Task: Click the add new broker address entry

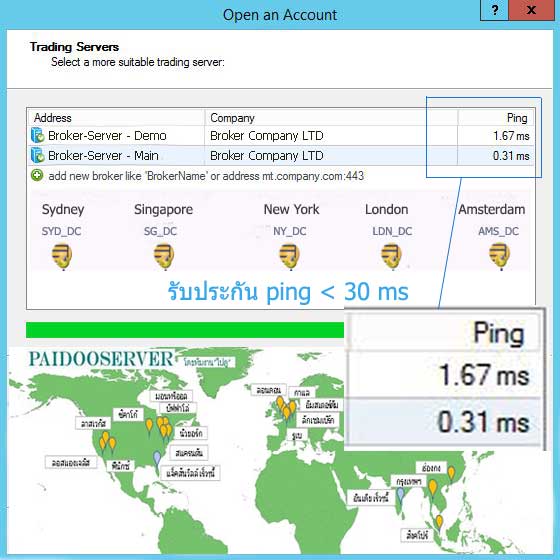Action: [206, 176]
